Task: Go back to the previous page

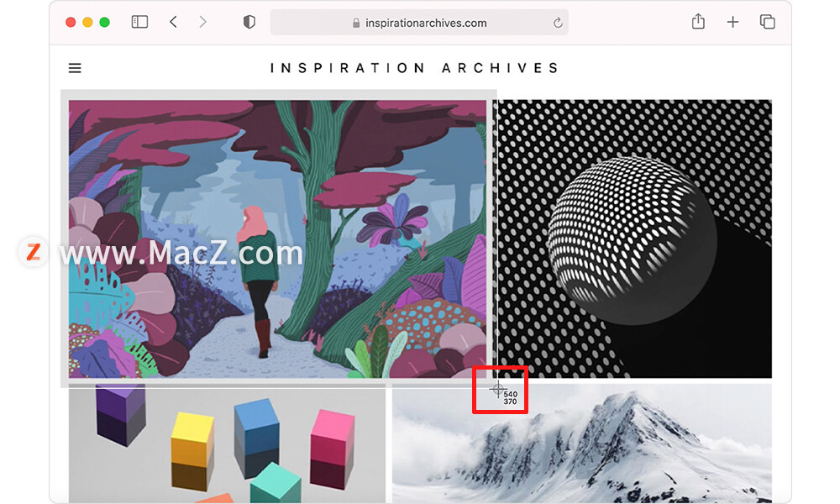Action: coord(173,22)
